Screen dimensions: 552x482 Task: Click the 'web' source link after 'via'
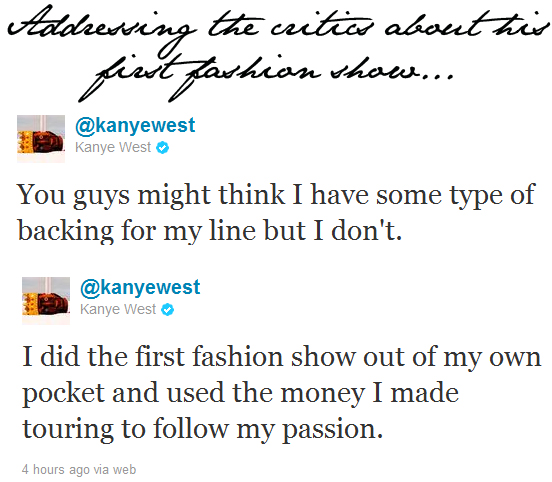[x=125, y=469]
